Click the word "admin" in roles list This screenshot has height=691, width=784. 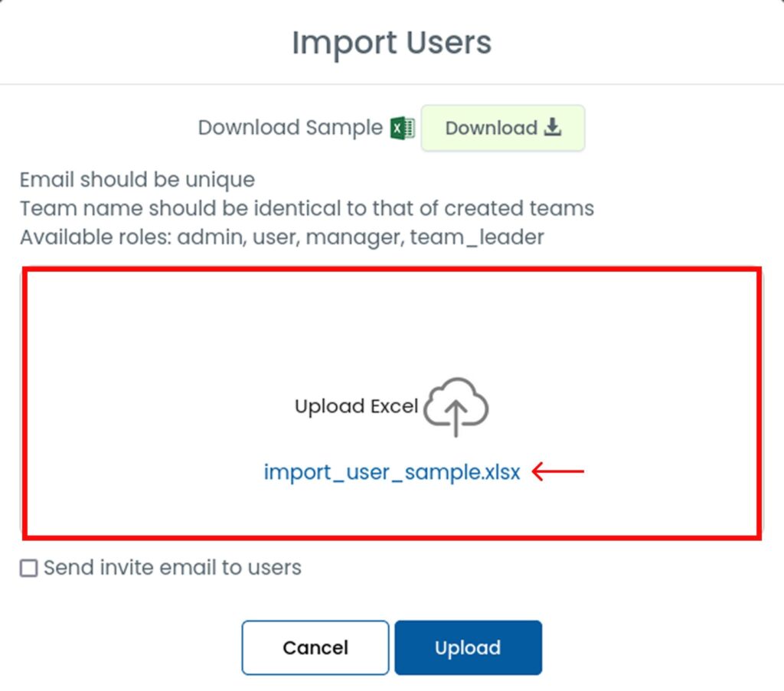pyautogui.click(x=207, y=237)
